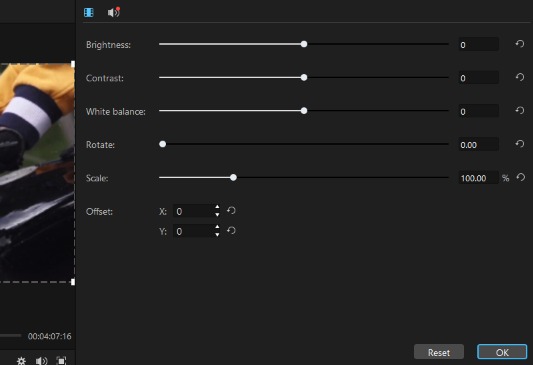This screenshot has height=365, width=533.
Task: Reset the Brightness value with its undo arrow
Action: coord(520,44)
